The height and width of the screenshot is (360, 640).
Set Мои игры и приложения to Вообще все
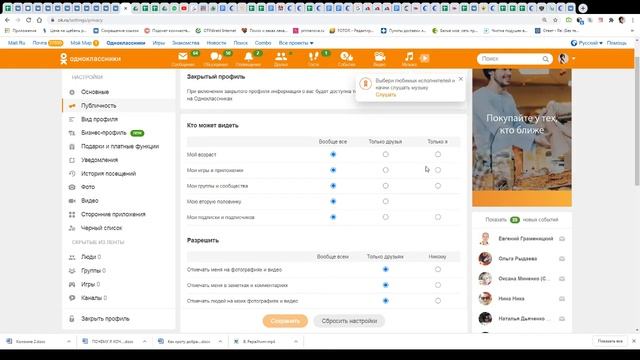[333, 170]
